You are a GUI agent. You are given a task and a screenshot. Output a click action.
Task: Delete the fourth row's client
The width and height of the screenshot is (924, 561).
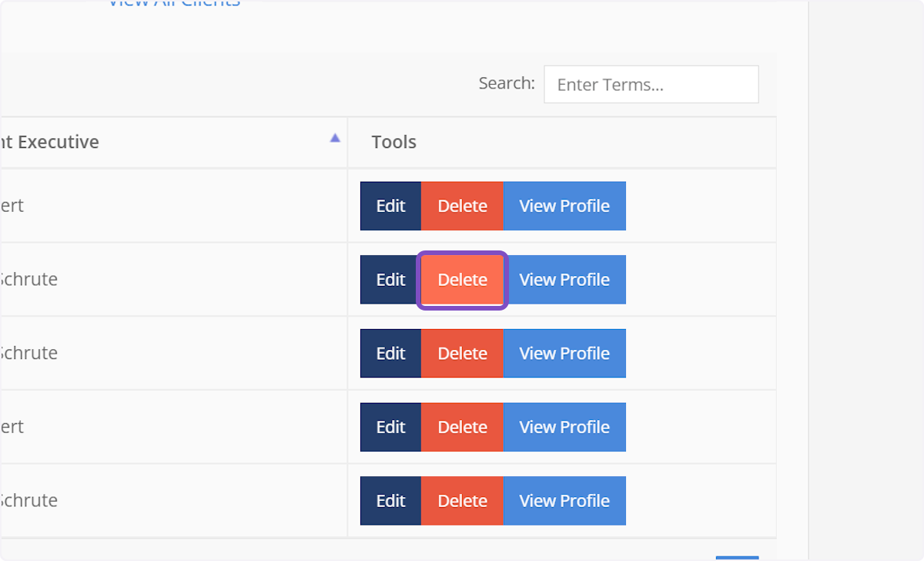(462, 427)
